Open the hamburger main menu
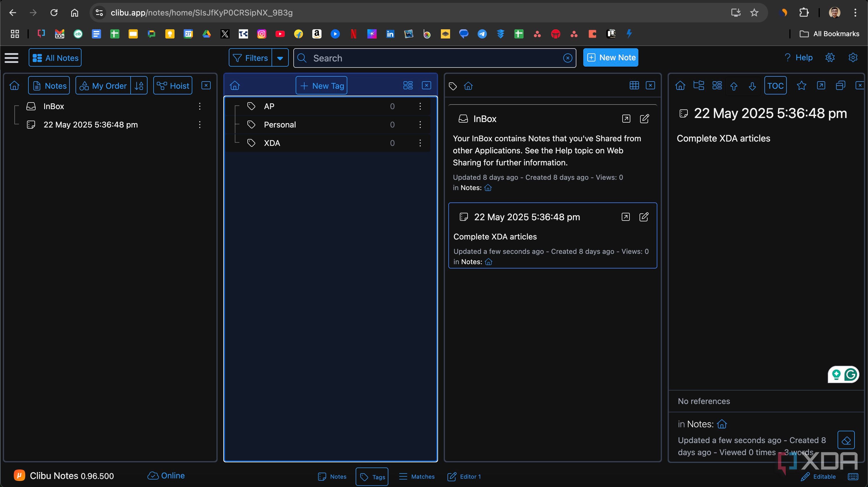This screenshot has width=868, height=487. pyautogui.click(x=11, y=58)
